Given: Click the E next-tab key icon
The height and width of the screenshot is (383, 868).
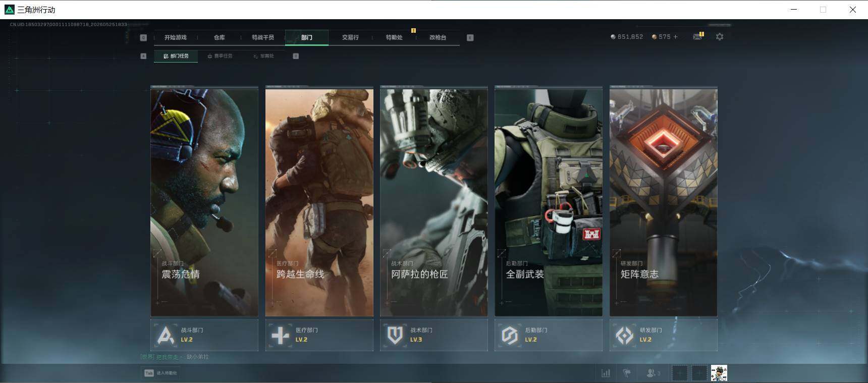Looking at the screenshot, I should coord(470,37).
